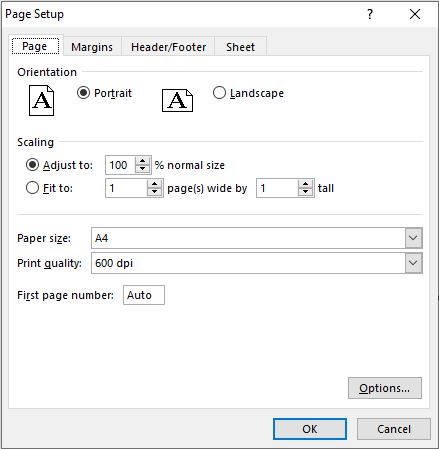The image size is (439, 449).
Task: Switch to the Margins tab
Action: click(92, 47)
